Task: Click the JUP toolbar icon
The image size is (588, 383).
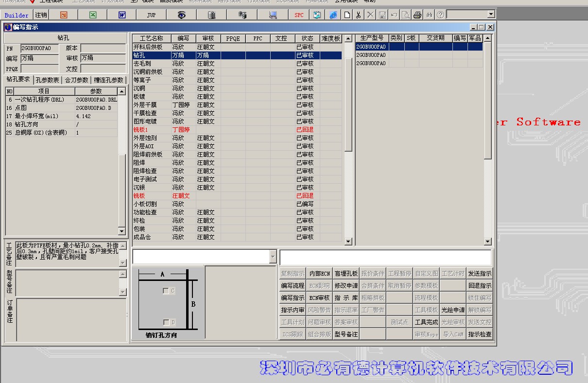Action: 152,15
